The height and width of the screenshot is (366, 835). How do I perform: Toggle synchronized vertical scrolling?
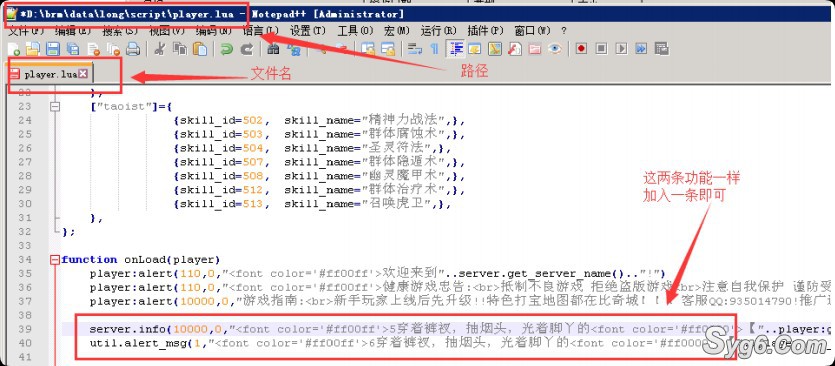click(368, 49)
